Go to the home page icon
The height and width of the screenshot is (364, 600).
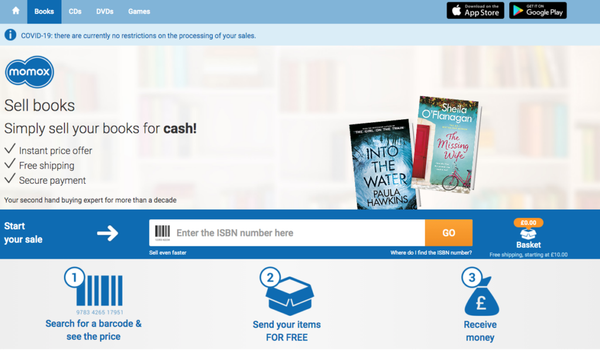[16, 11]
